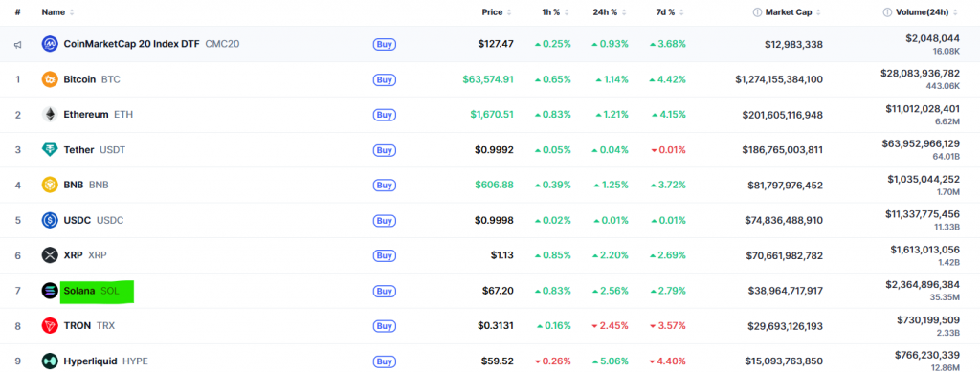This screenshot has height=372, width=980.
Task: Sort table by 7d % column
Action: (669, 11)
